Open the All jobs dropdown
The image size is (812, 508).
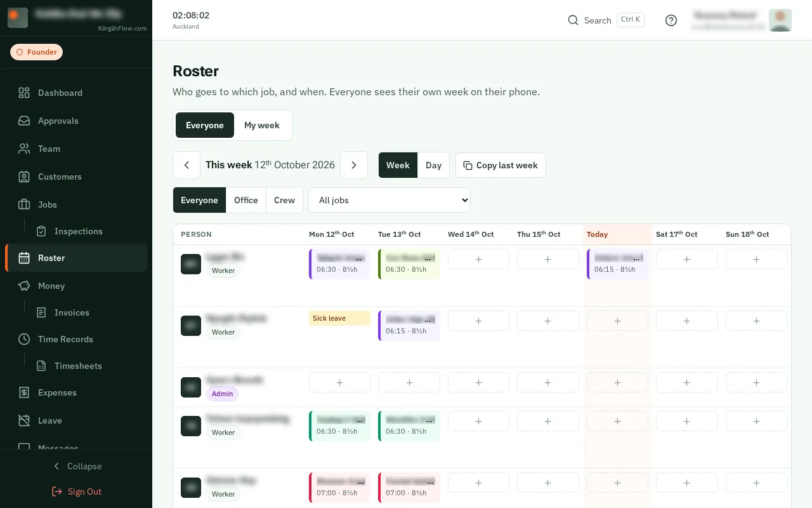[390, 200]
